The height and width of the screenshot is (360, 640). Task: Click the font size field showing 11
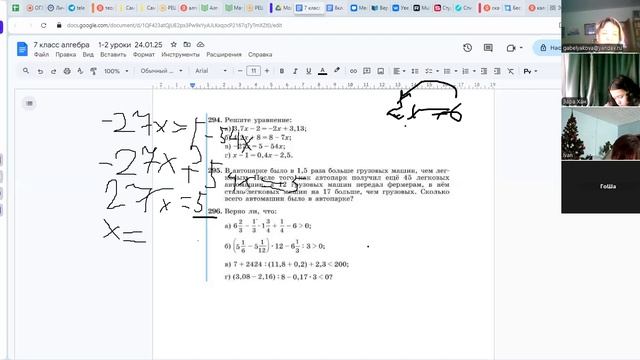pos(253,71)
